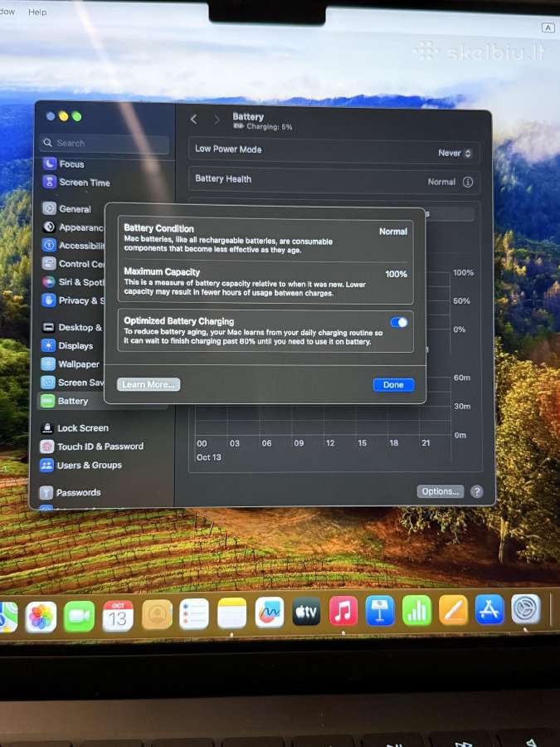Click the Done button in battery dialog

(393, 384)
